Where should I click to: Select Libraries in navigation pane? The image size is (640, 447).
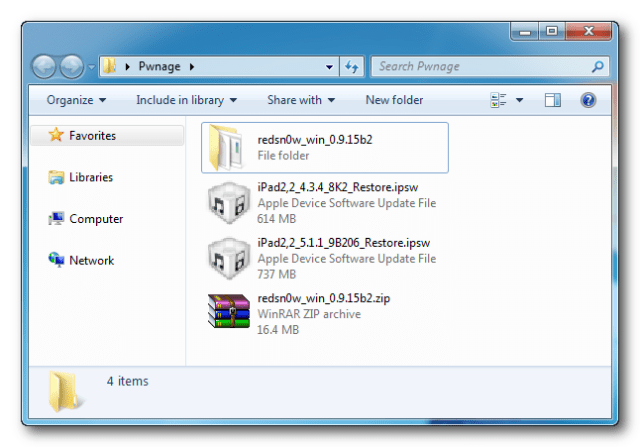[91, 177]
